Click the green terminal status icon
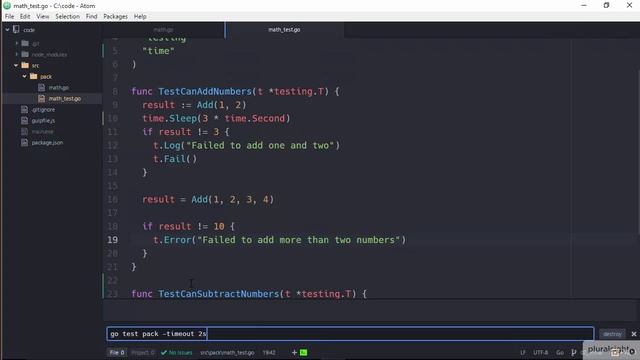 tap(303, 352)
